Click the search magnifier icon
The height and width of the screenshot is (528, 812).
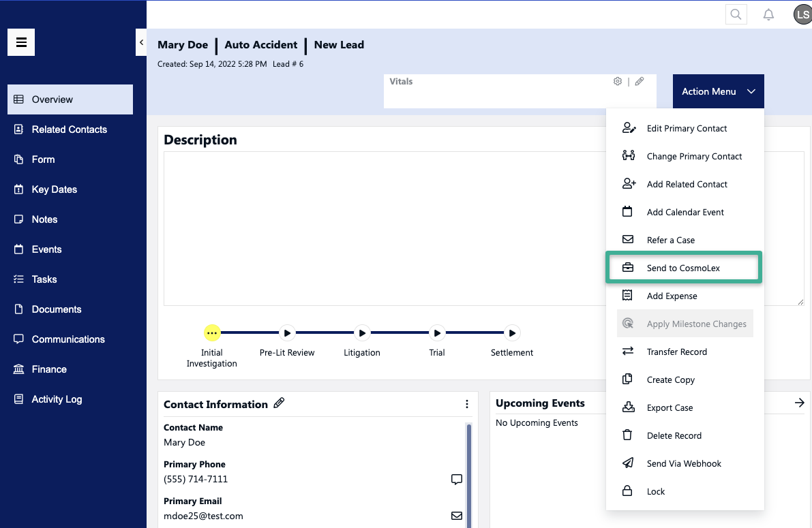click(x=736, y=14)
